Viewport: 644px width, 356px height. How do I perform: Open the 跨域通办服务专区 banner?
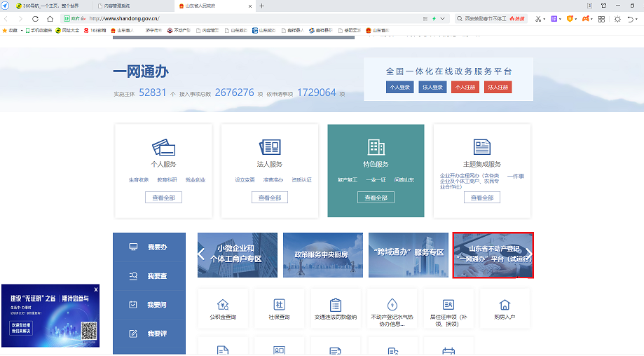409,255
